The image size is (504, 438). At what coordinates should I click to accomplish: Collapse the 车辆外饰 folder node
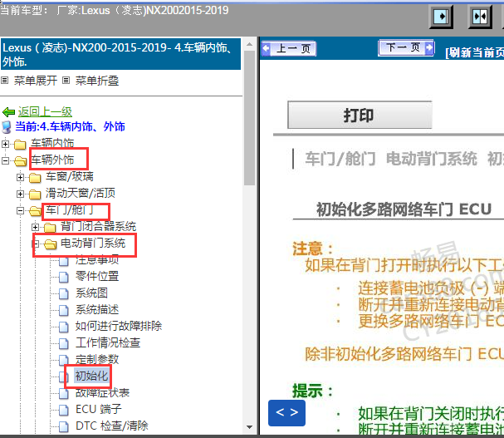5,160
